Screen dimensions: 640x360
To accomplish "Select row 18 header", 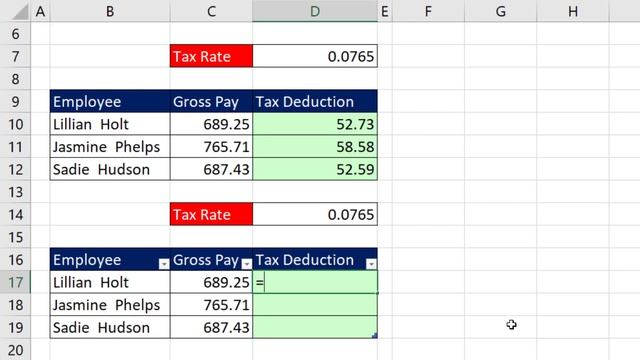I will [x=15, y=304].
